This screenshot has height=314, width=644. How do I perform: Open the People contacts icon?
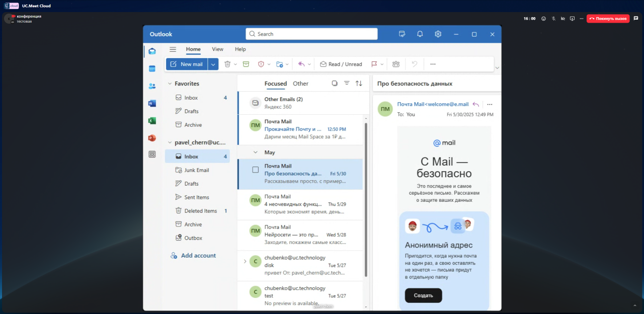point(152,86)
